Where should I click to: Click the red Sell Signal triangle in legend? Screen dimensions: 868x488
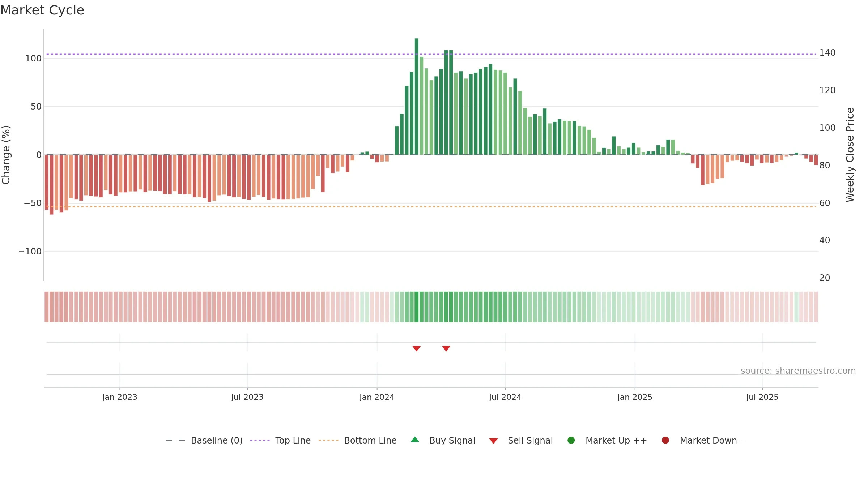click(493, 441)
